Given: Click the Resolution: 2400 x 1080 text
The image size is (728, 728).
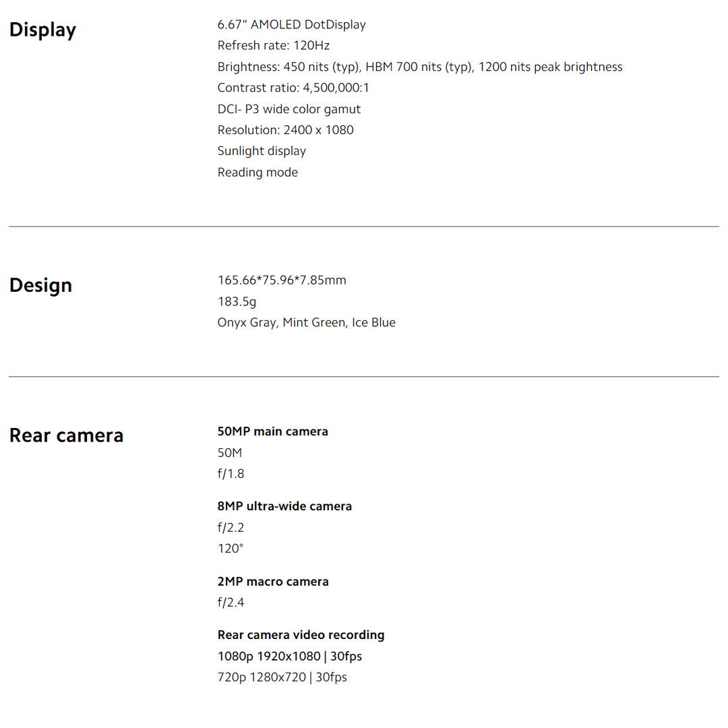Looking at the screenshot, I should tap(285, 130).
